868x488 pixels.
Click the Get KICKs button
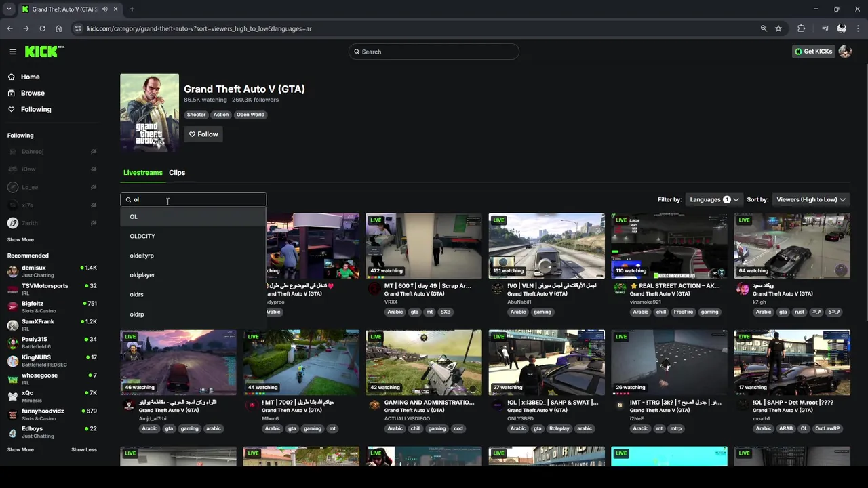pyautogui.click(x=813, y=52)
